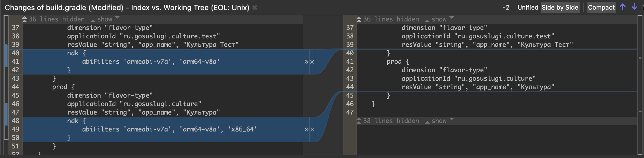Click right resValue line with "Культура Тест"
This screenshot has width=644, height=158.
coord(487,45)
